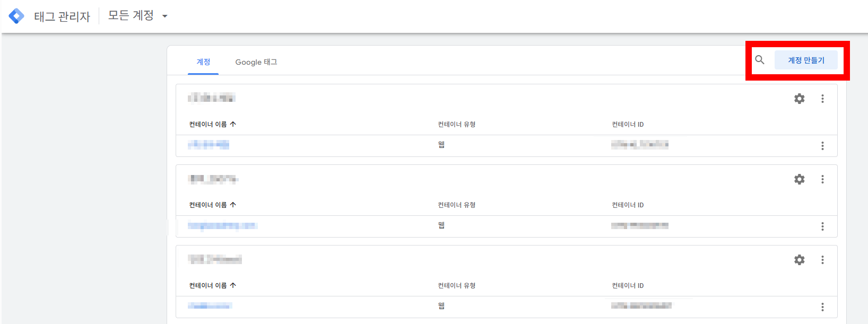The image size is (868, 324).
Task: Open the first account's three-dot menu
Action: pos(823,99)
